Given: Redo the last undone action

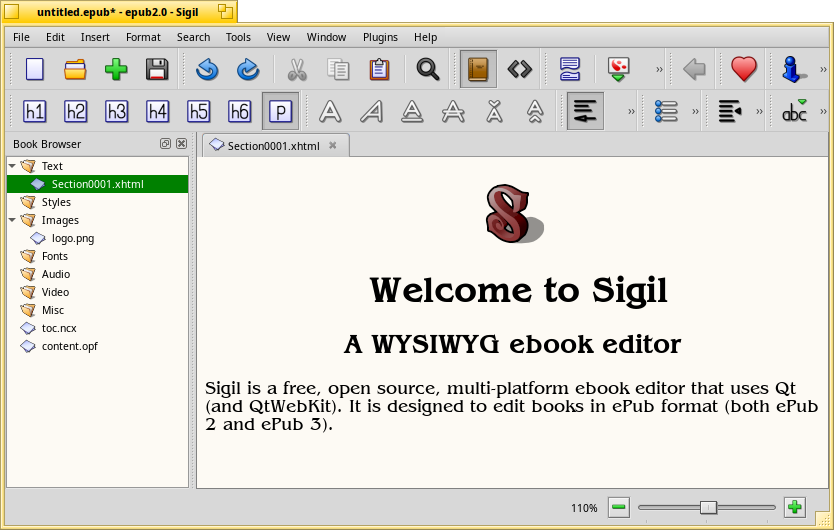Looking at the screenshot, I should [x=248, y=69].
